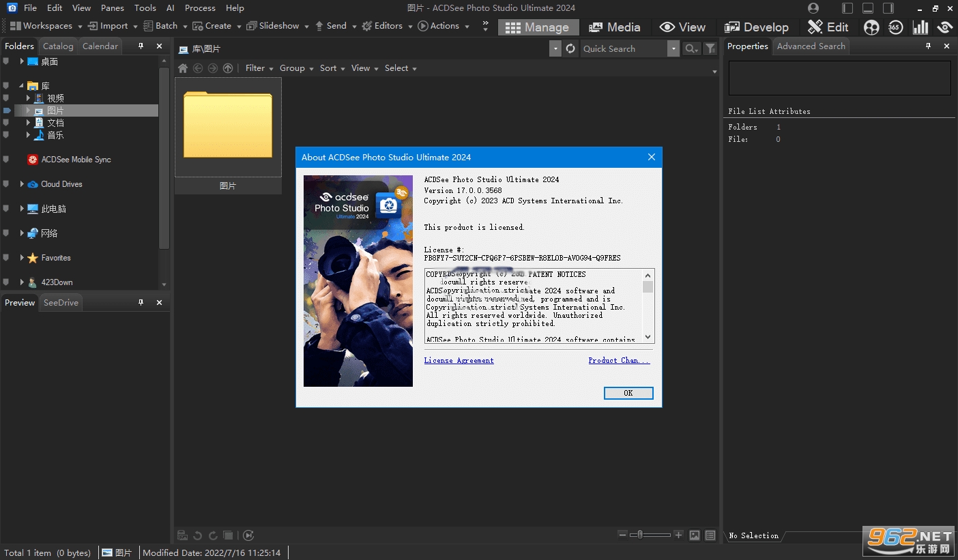Click the add-to-image-basket icon in bottom toolbar
This screenshot has width=958, height=560.
tap(183, 535)
